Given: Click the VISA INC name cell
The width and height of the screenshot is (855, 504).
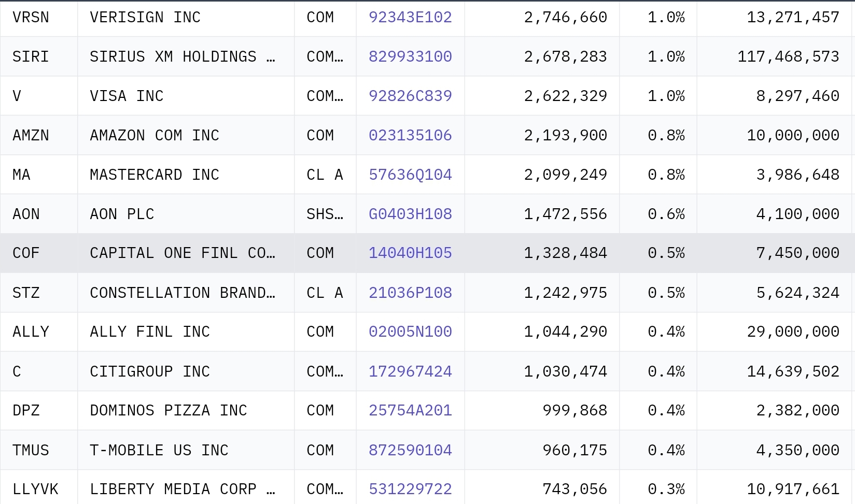Looking at the screenshot, I should (186, 96).
